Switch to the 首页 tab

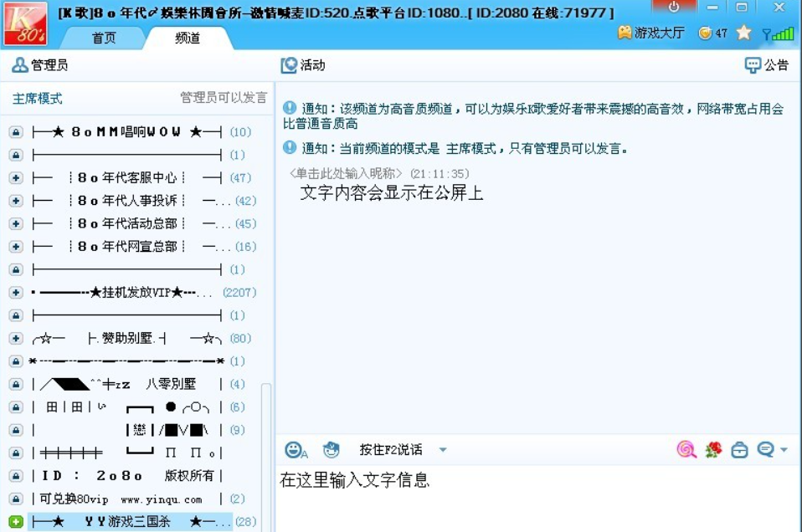[104, 38]
